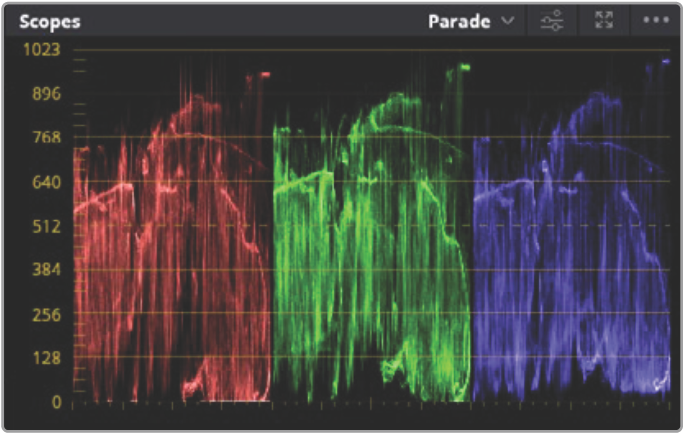The width and height of the screenshot is (684, 434).
Task: Click the 128 scale label
Action: [46, 358]
